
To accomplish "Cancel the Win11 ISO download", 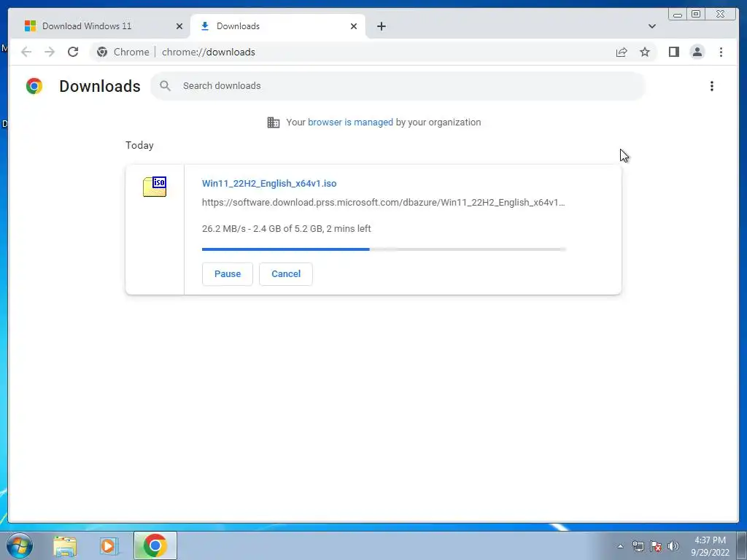I will point(286,274).
